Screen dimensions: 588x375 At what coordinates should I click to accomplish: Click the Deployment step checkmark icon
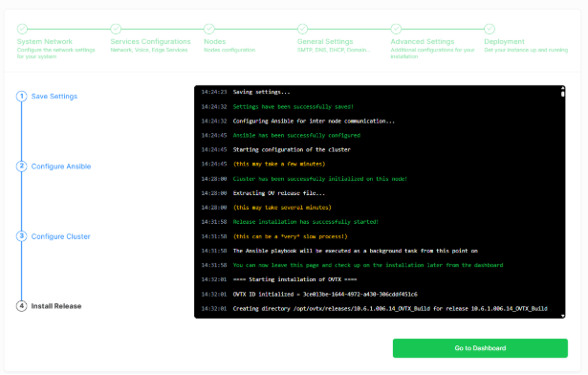pyautogui.click(x=490, y=29)
